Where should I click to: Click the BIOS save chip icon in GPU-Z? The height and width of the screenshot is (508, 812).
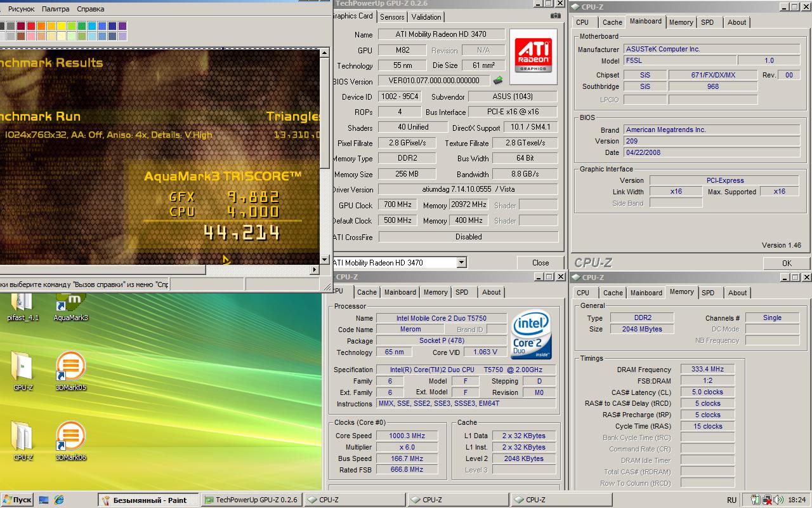point(498,81)
